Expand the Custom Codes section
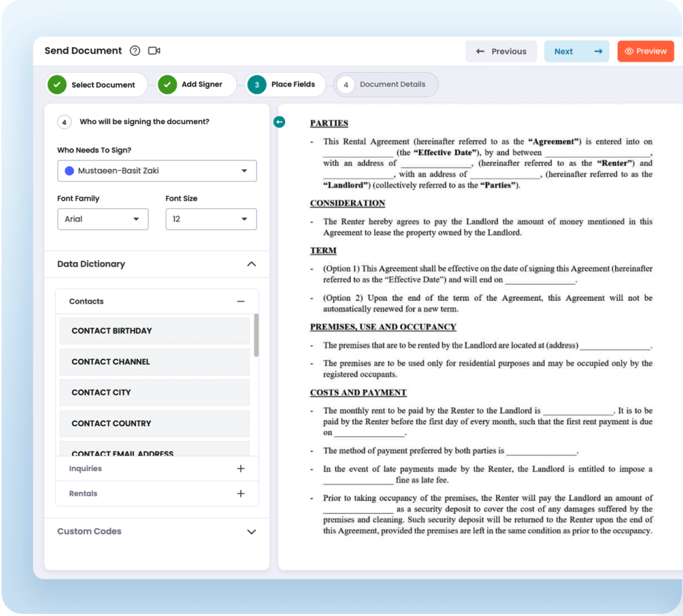This screenshot has width=683, height=616. click(x=251, y=532)
